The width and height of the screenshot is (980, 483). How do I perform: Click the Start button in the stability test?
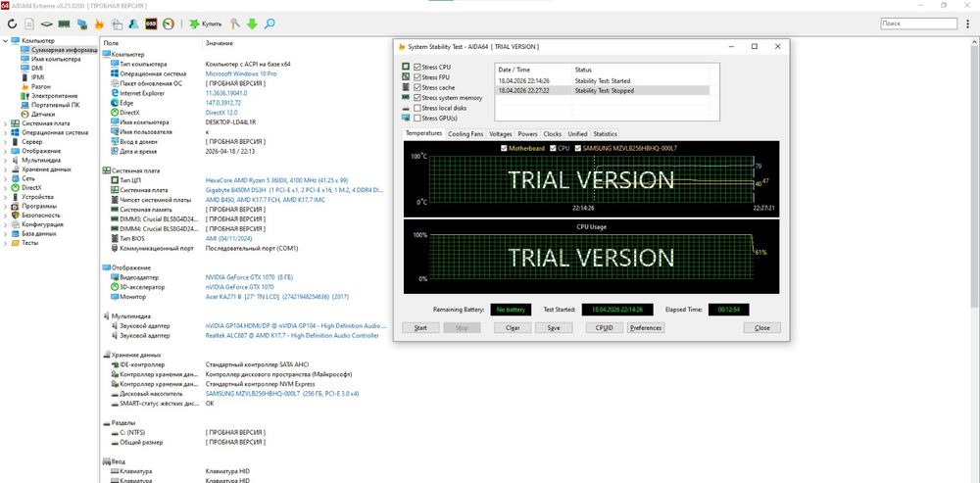pos(420,328)
